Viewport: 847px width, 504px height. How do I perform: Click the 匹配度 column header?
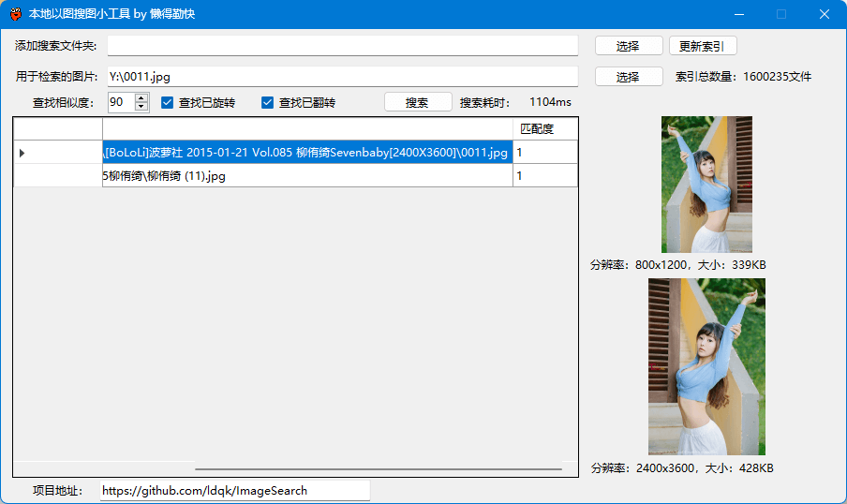(x=544, y=129)
